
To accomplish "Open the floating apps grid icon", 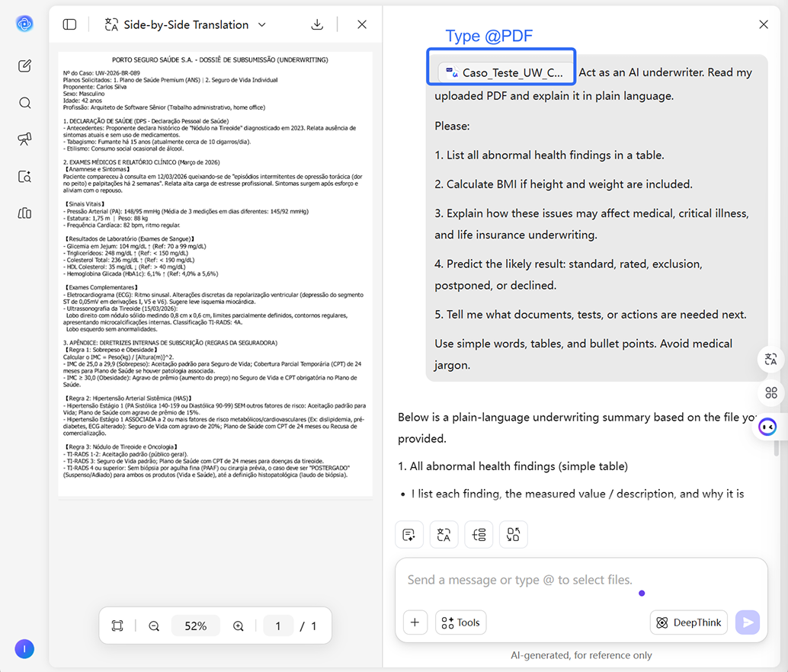I will (771, 392).
